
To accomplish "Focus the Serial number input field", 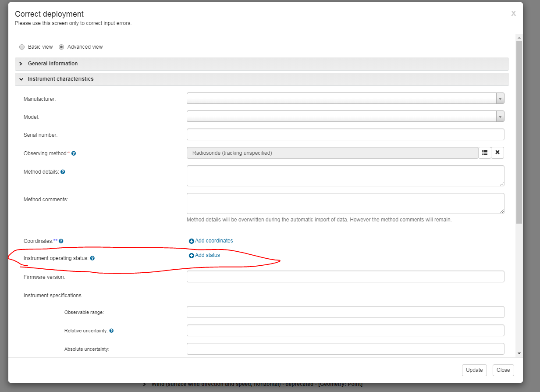I will 345,134.
